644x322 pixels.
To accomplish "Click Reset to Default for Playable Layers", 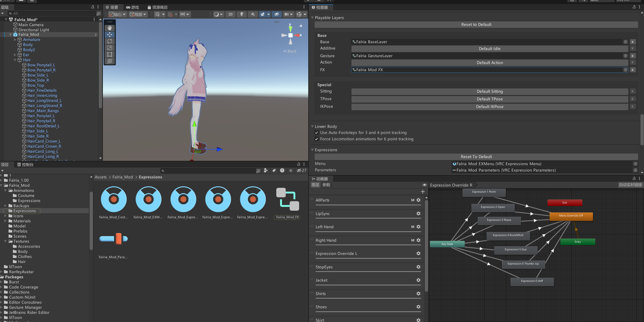I will click(x=476, y=25).
